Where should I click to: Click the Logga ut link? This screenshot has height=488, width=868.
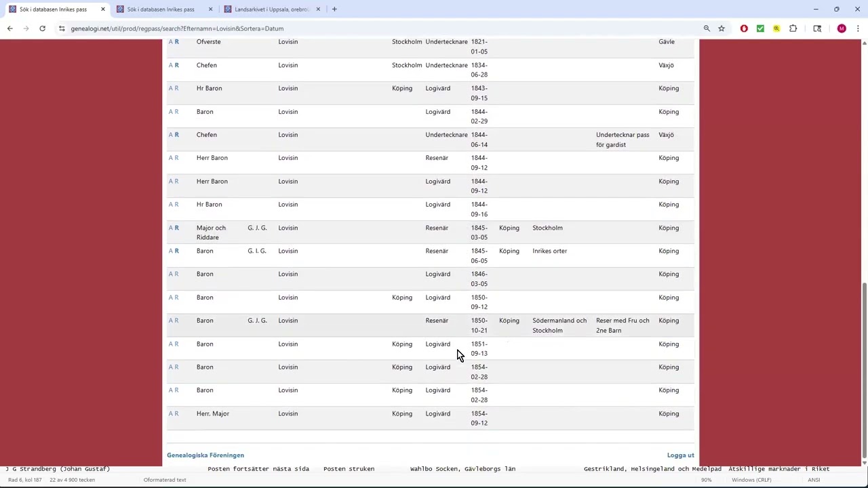point(680,455)
